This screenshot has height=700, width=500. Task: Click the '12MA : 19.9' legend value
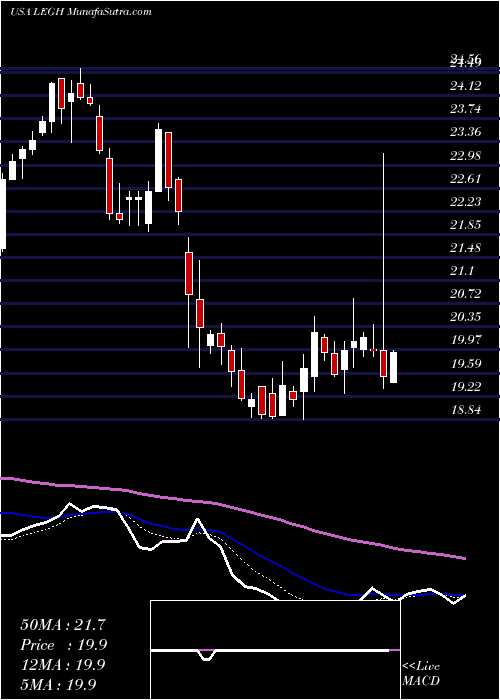(63, 665)
